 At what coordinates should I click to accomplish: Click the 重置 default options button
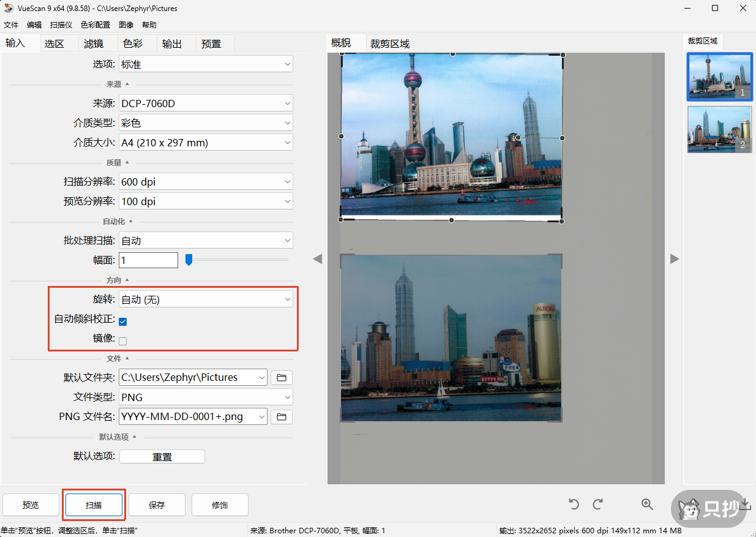[162, 457]
